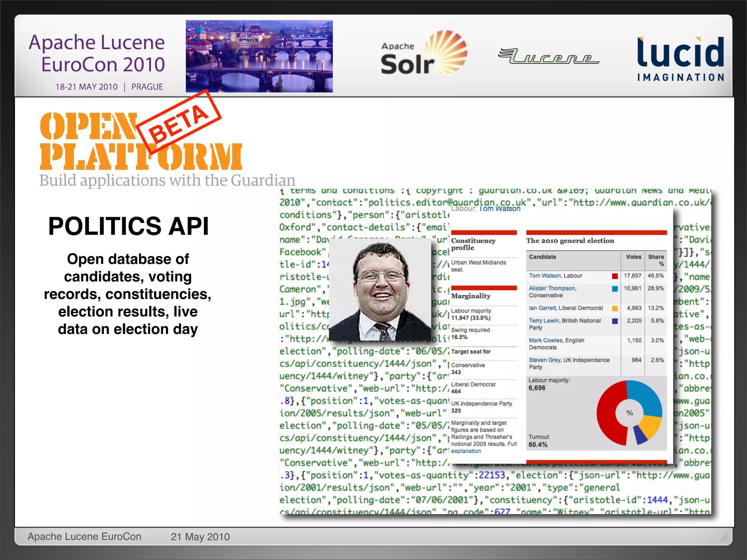Click Target seat for label
Image resolution: width=747 pixels, height=560 pixels.
point(471,352)
